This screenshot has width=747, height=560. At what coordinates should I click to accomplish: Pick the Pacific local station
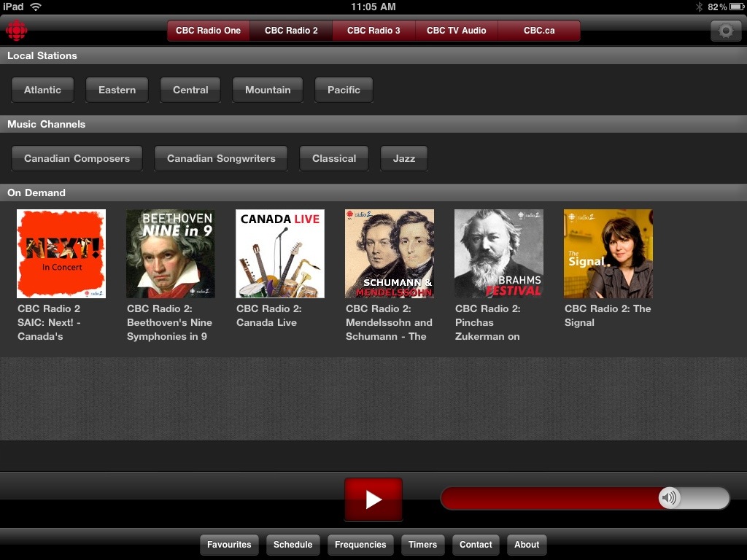[x=344, y=90]
